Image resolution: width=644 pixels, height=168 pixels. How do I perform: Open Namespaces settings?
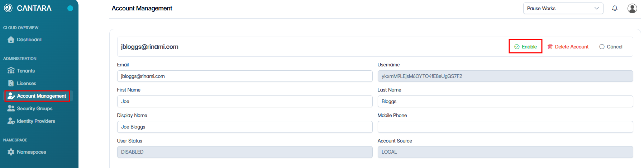[x=32, y=152]
